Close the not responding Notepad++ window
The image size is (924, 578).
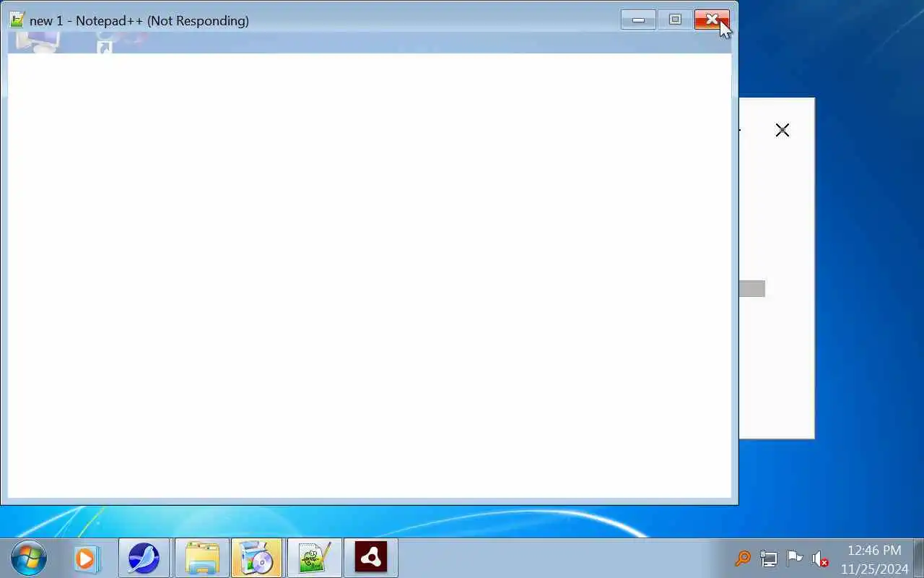pos(712,20)
